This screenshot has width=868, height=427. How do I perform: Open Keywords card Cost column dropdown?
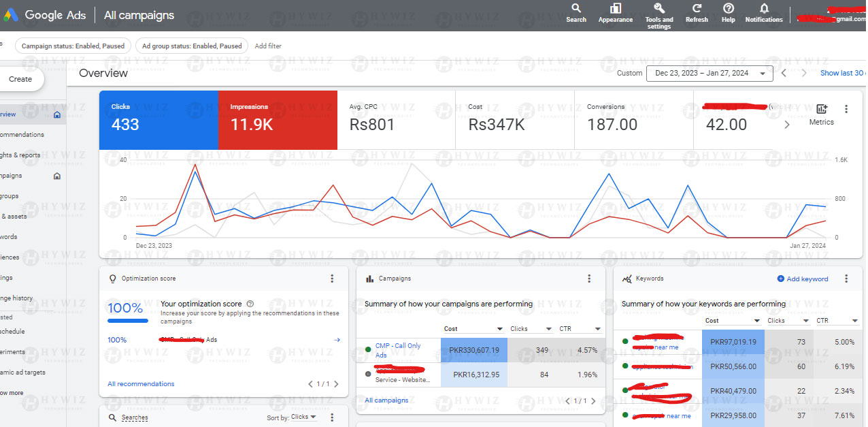coord(756,321)
